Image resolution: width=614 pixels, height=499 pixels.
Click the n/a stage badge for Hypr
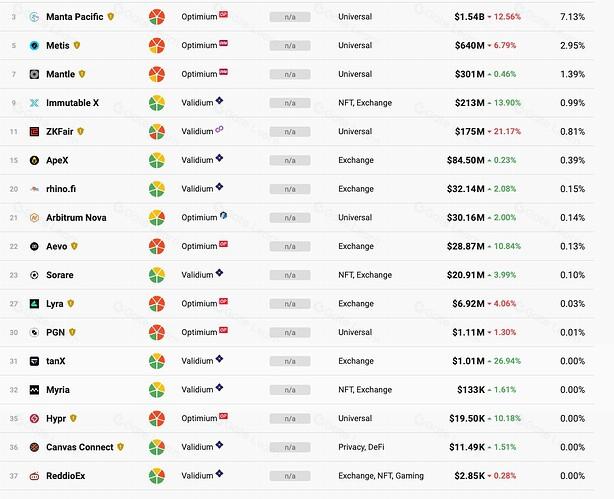(x=290, y=419)
